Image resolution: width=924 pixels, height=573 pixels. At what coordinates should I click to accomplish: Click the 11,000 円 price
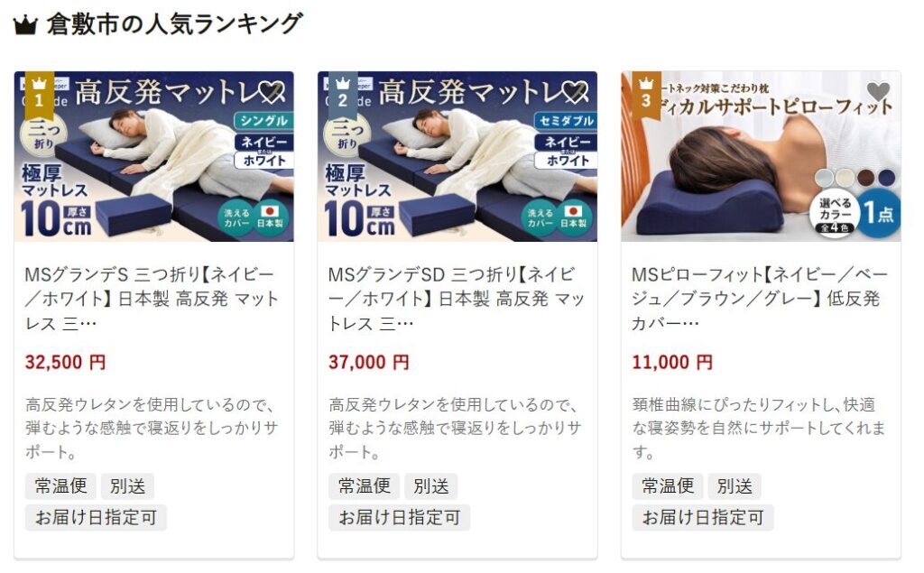672,362
